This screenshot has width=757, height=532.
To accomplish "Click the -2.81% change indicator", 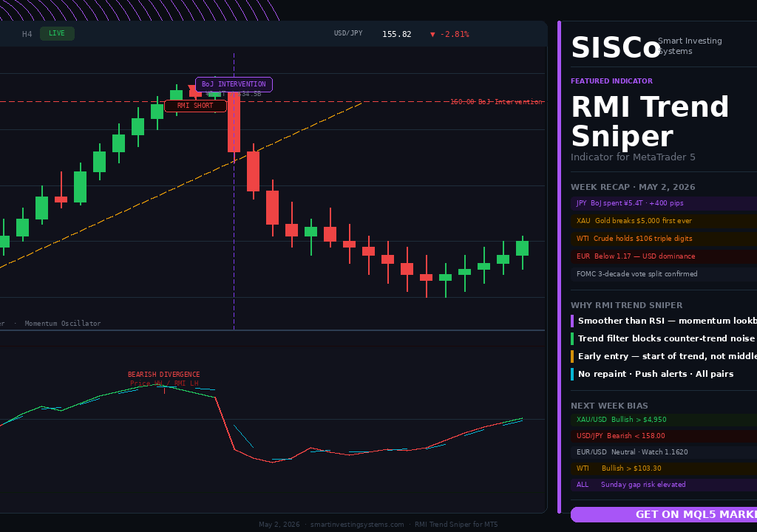I will point(449,34).
